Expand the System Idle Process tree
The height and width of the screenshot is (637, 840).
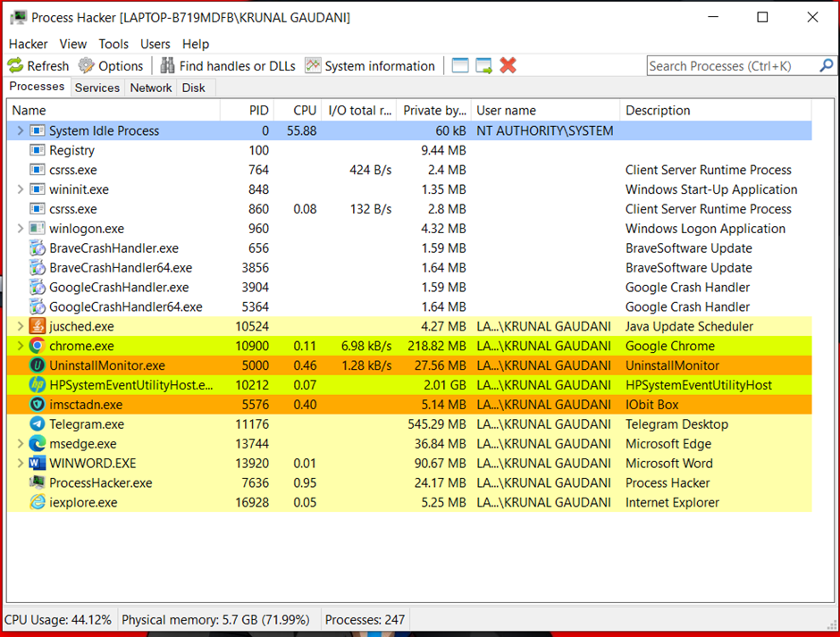tap(20, 130)
